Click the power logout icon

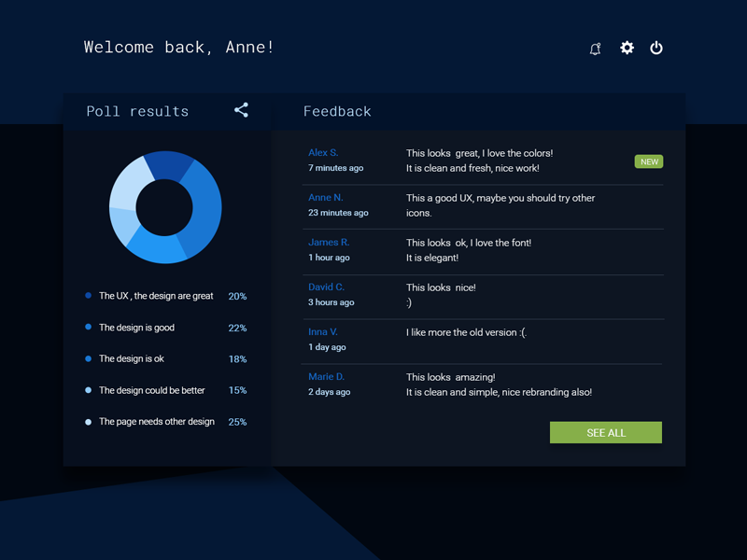click(x=656, y=48)
